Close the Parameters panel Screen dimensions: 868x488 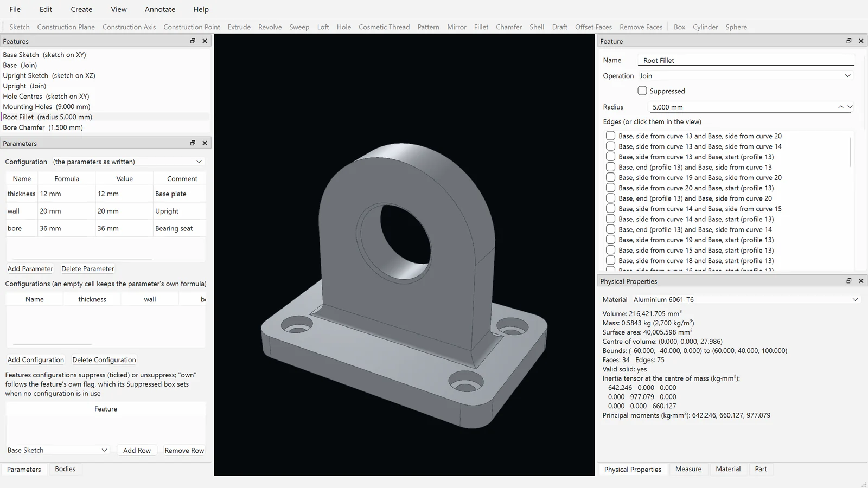pyautogui.click(x=205, y=143)
